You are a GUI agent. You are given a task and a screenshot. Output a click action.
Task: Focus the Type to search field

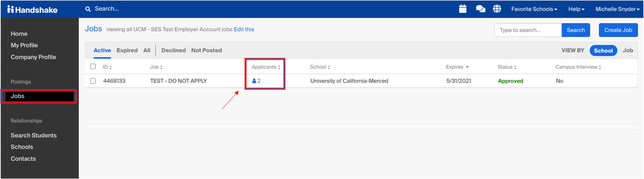[x=528, y=30]
